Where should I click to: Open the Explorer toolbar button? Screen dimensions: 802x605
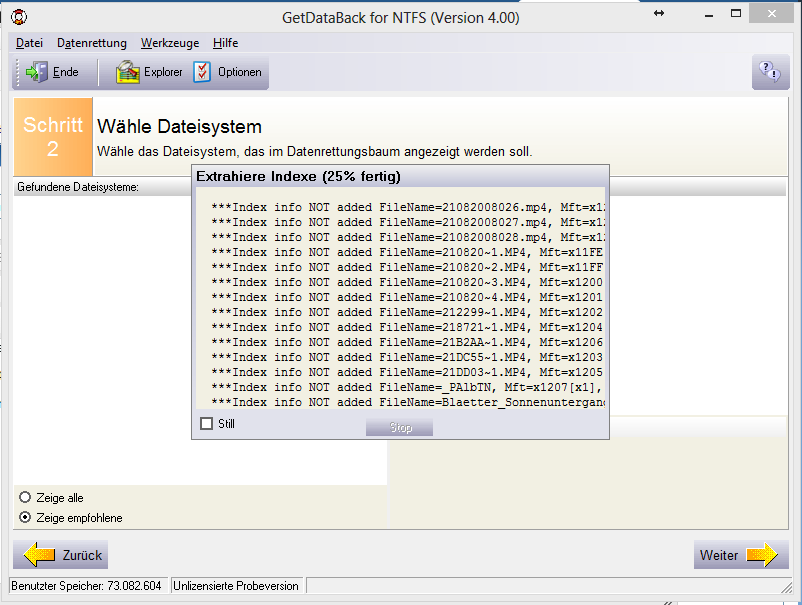(149, 72)
